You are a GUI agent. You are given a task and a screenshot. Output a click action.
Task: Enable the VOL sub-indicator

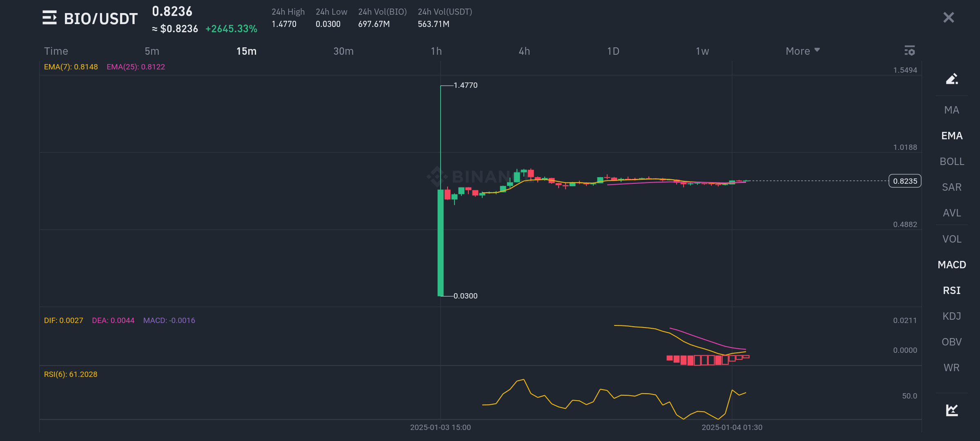point(952,239)
